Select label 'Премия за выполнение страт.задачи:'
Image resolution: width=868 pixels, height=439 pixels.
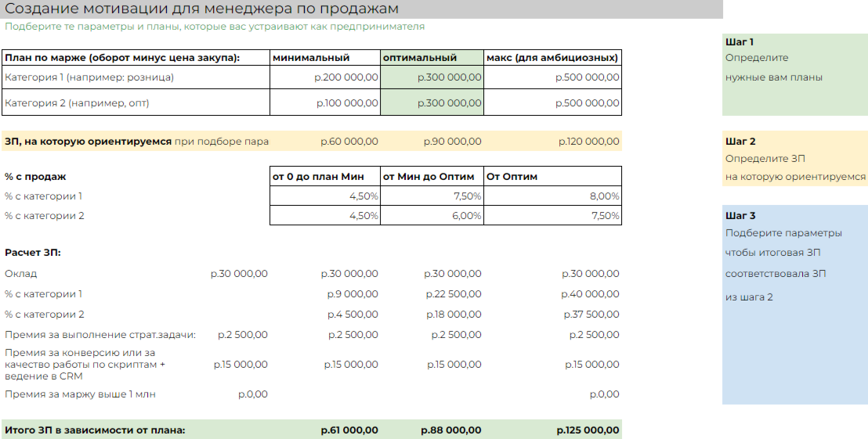pos(100,335)
